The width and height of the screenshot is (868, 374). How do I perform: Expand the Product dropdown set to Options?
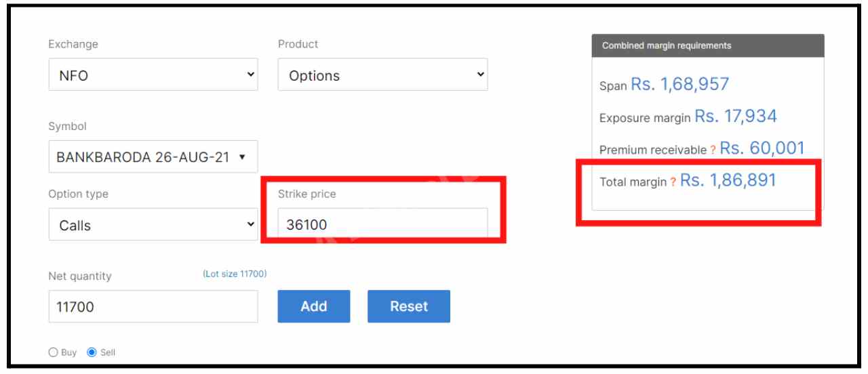click(x=382, y=75)
